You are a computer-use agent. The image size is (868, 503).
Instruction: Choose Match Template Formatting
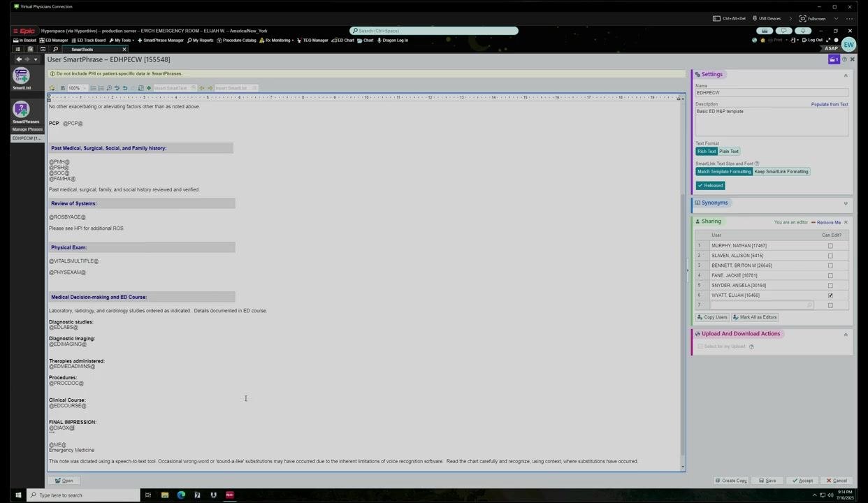(x=724, y=172)
